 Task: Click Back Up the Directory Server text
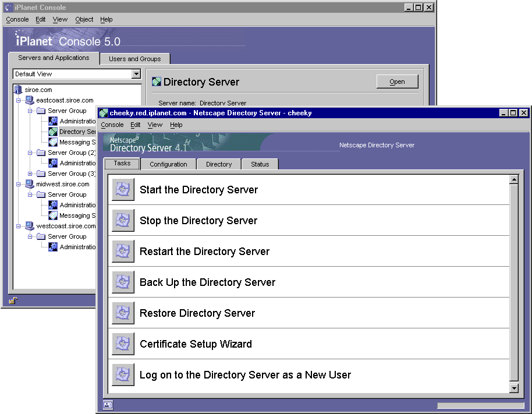207,282
